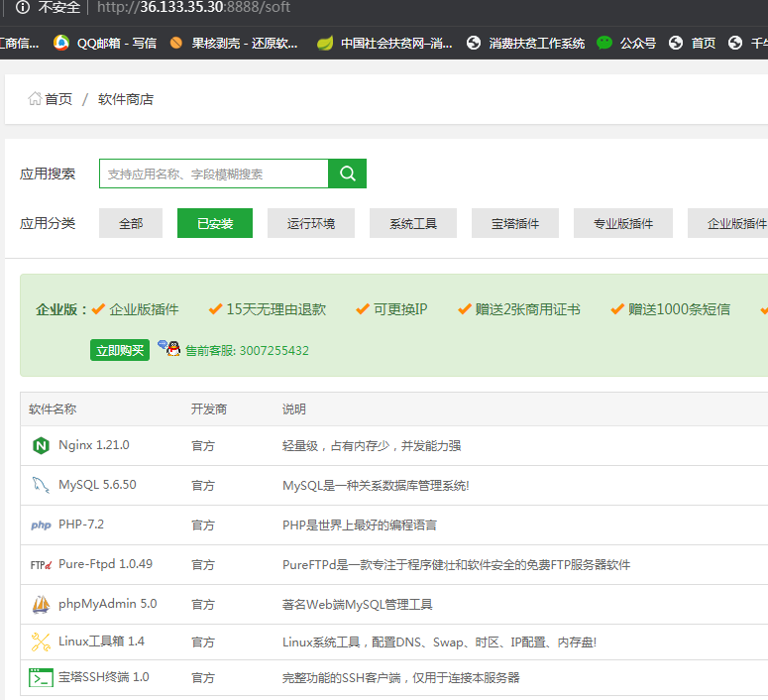Image resolution: width=768 pixels, height=700 pixels.
Task: Open the 果核剥壳 bookmark icon
Action: point(176,43)
